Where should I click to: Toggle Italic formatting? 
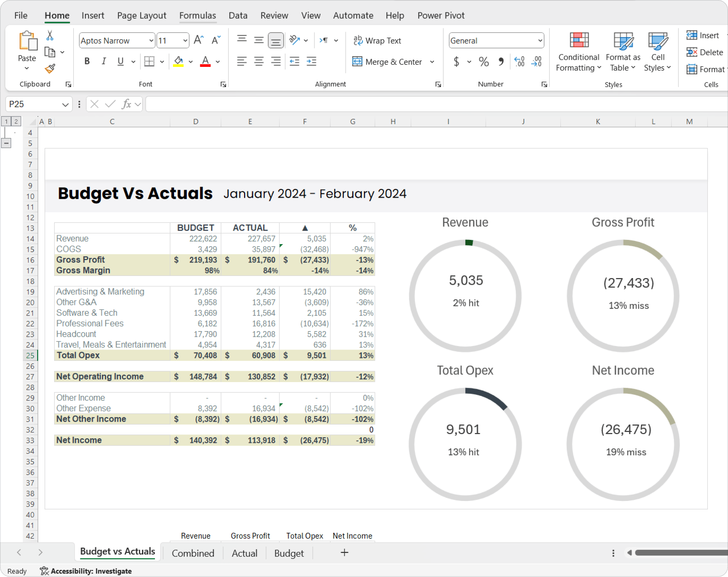point(104,62)
